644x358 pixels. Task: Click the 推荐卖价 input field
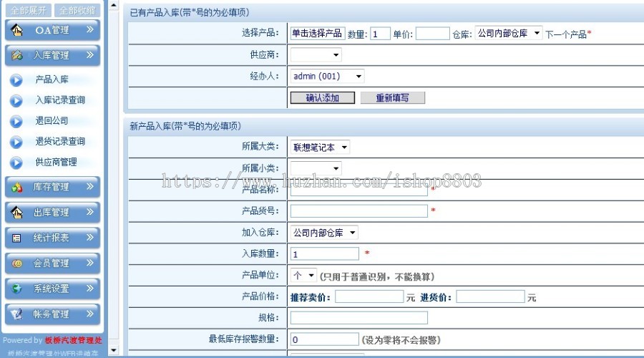(369, 296)
